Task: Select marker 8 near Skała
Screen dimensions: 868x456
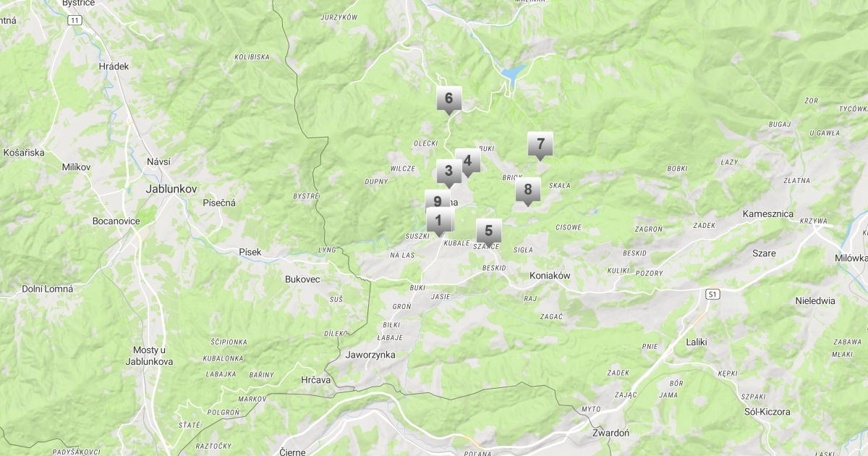Action: 528,192
